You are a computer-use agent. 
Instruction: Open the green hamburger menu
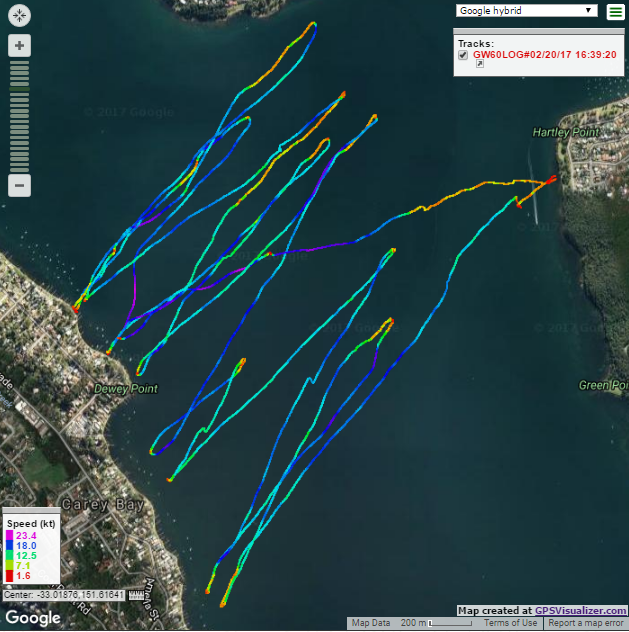[614, 12]
